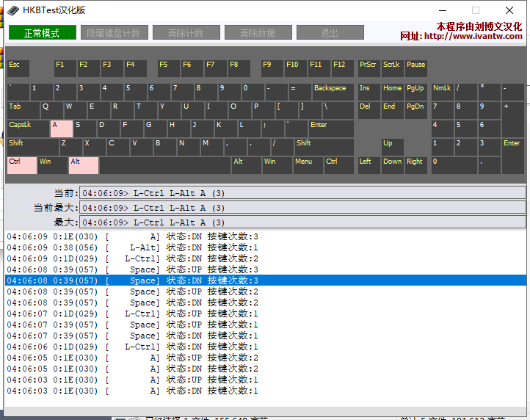Click the 最大 field
The image size is (530, 420).
tap(302, 222)
